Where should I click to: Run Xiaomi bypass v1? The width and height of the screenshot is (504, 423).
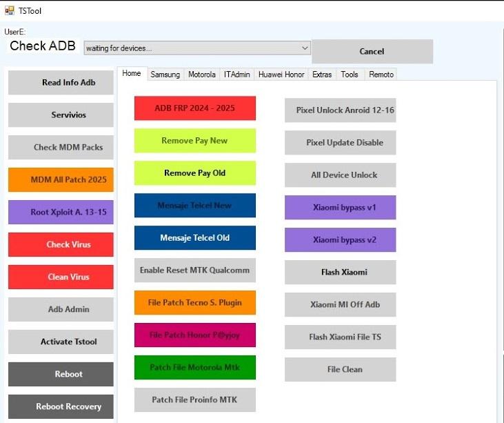click(341, 208)
